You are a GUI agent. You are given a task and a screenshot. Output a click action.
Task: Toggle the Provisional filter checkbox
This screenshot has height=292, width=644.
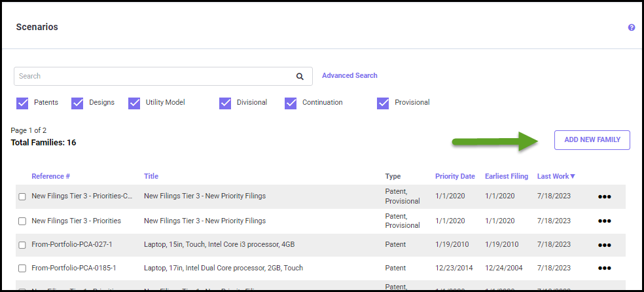pos(383,103)
